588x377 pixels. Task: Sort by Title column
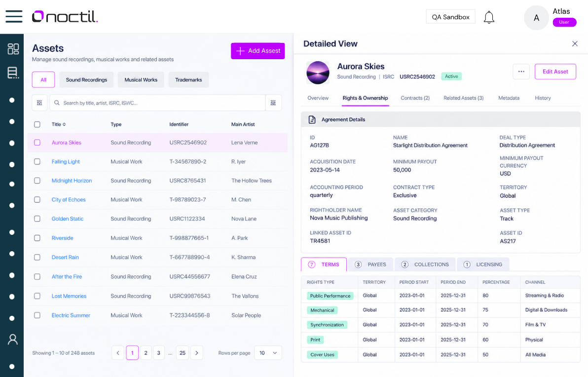[x=59, y=124]
